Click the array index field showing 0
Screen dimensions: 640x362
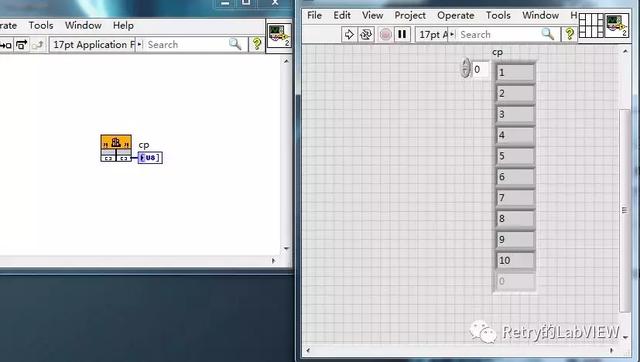coord(480,69)
